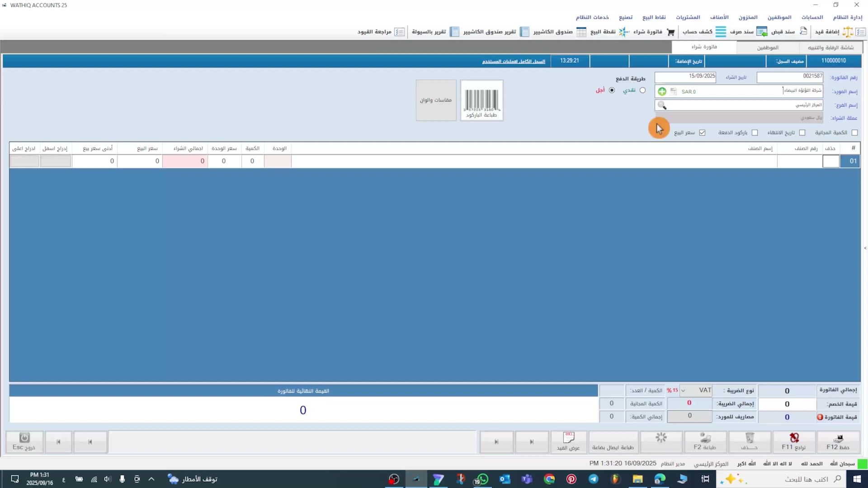Click the branch search magnifier icon
868x488 pixels.
[x=662, y=105]
